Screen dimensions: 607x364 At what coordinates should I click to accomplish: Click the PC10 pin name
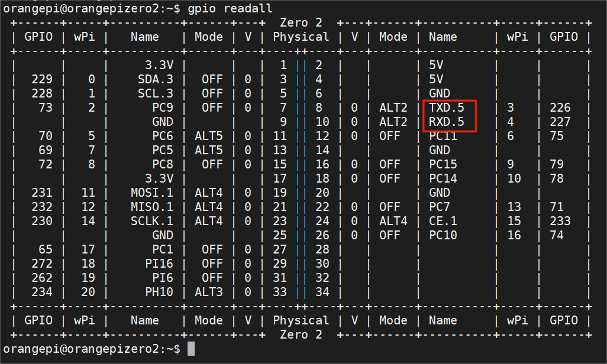(443, 235)
